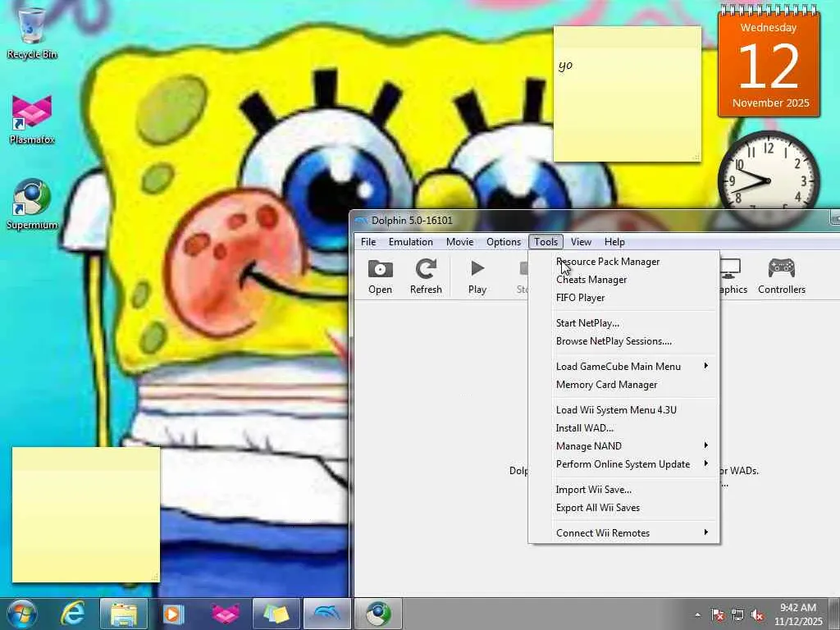The height and width of the screenshot is (630, 840).
Task: Click the analog clock gadget
Action: point(768,172)
